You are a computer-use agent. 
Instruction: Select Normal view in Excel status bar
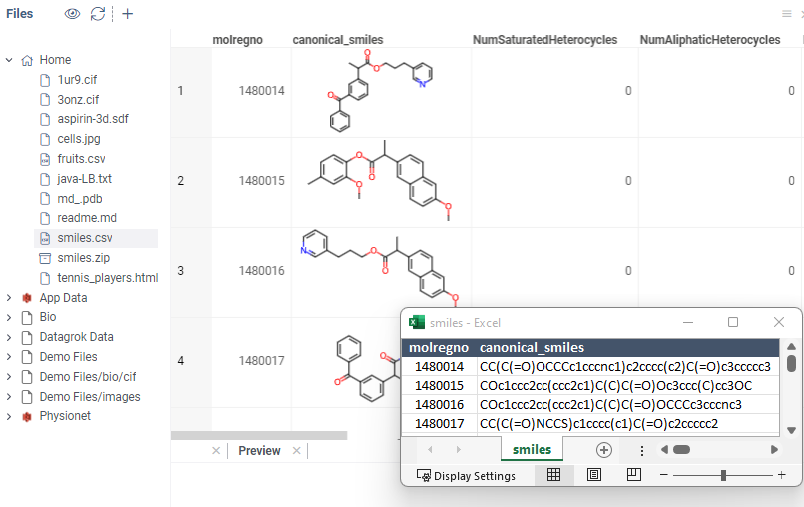[553, 476]
